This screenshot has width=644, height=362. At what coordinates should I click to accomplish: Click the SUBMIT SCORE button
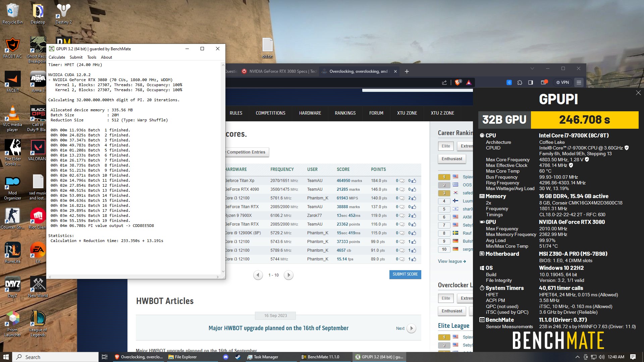click(405, 274)
